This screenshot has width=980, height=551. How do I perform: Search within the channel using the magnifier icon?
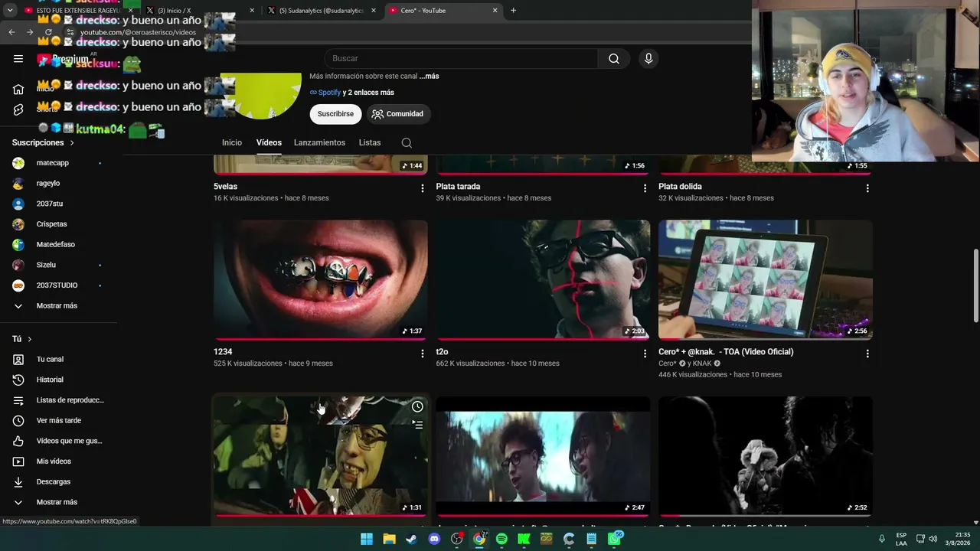407,143
